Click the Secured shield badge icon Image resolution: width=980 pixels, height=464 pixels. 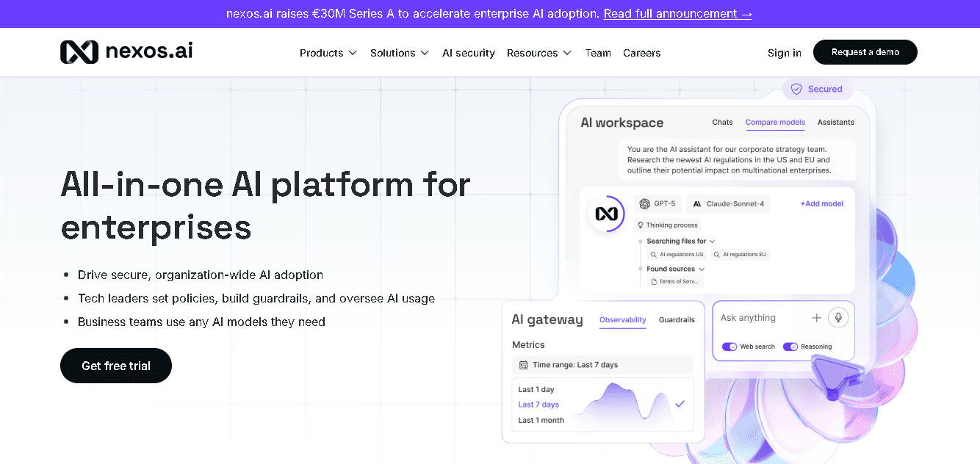pyautogui.click(x=796, y=88)
